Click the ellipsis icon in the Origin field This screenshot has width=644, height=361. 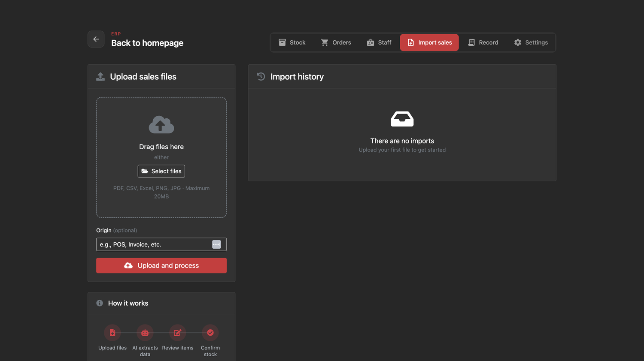[x=216, y=244]
